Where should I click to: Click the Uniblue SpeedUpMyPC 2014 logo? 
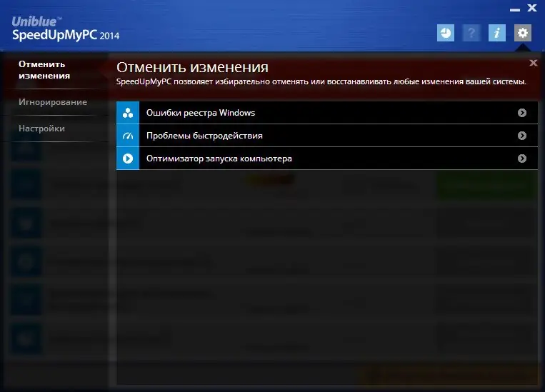point(65,29)
